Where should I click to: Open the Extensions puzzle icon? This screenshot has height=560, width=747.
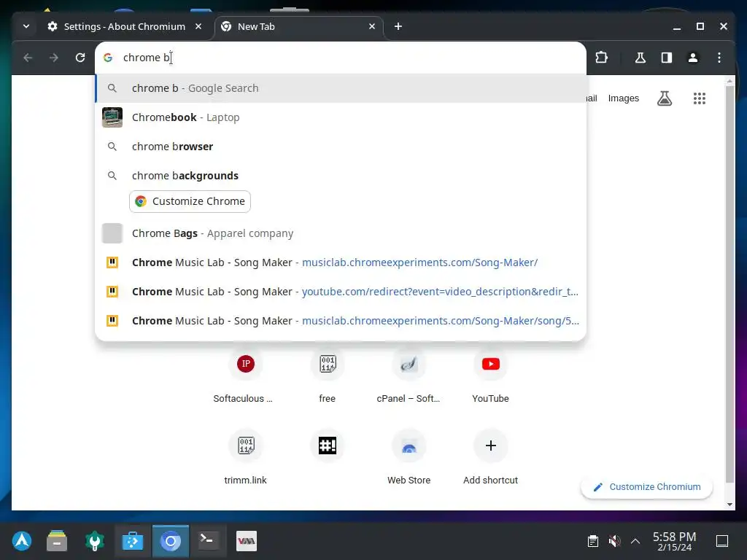(602, 58)
